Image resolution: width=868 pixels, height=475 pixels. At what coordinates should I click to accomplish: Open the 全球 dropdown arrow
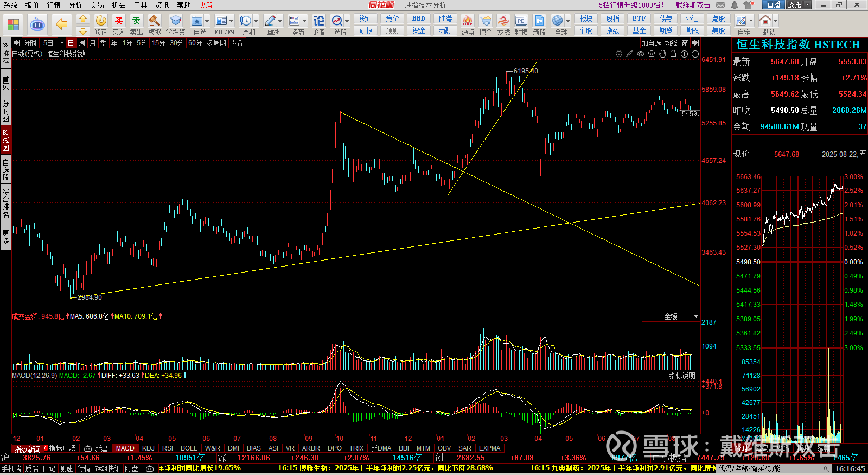(568, 21)
